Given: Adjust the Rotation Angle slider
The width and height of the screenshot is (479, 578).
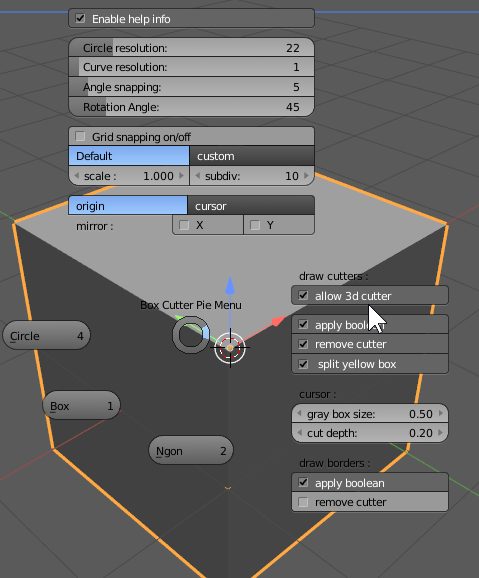Looking at the screenshot, I should point(191,107).
